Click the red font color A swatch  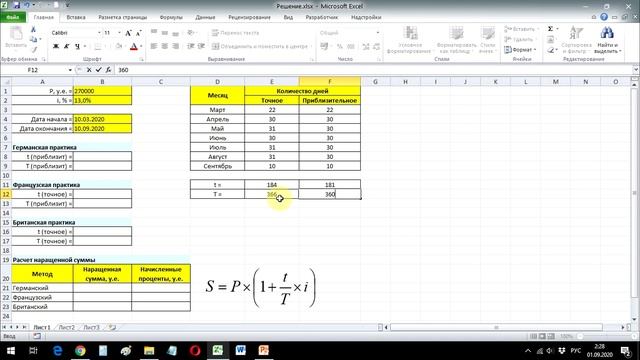point(133,47)
